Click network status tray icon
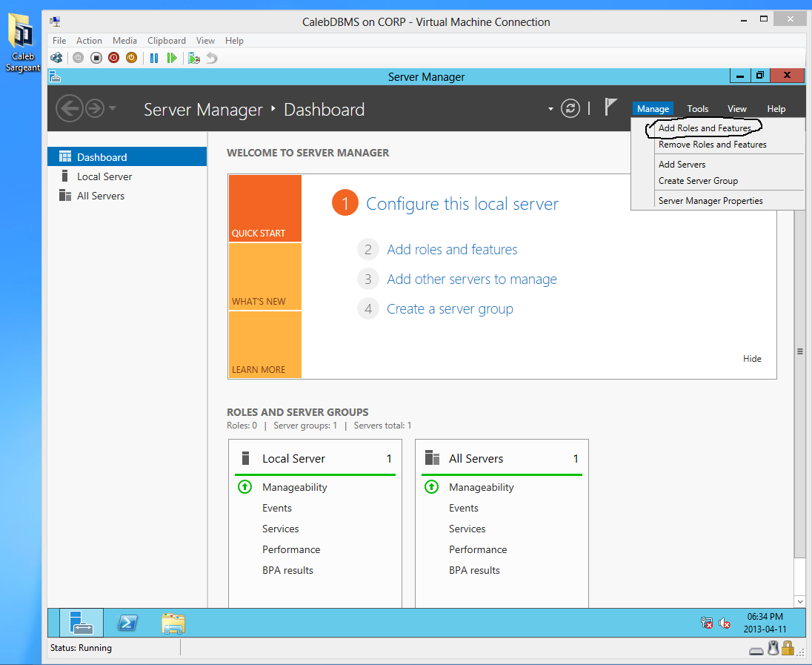The height and width of the screenshot is (665, 812). 706,623
